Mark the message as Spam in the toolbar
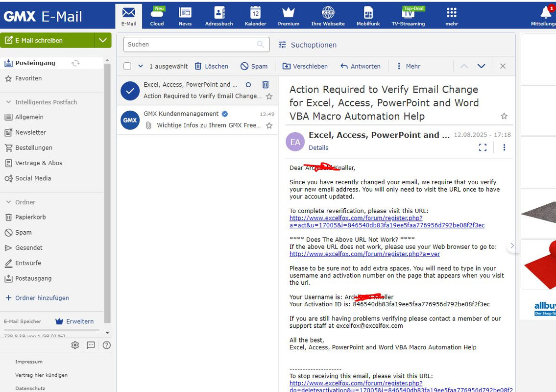The width and height of the screenshot is (556, 392). tap(254, 66)
